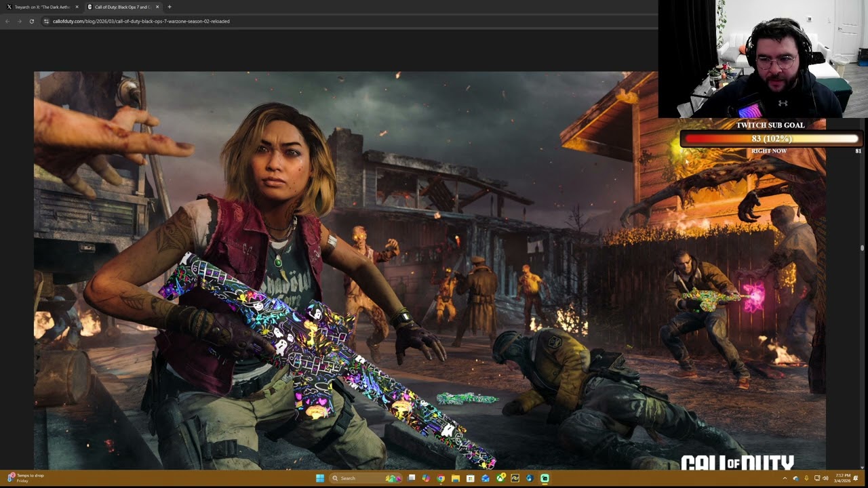
Task: Open network settings tray icon
Action: click(x=817, y=479)
